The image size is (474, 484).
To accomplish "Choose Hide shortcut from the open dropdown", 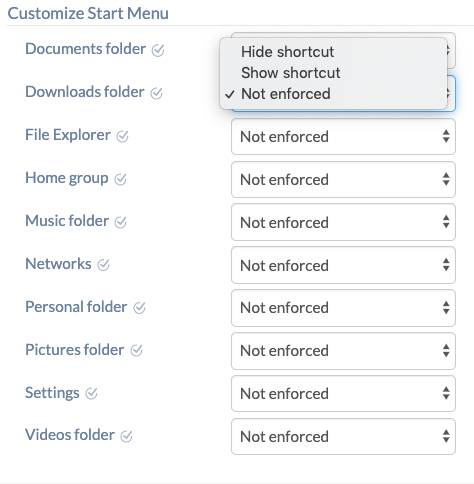I will 333,52.
